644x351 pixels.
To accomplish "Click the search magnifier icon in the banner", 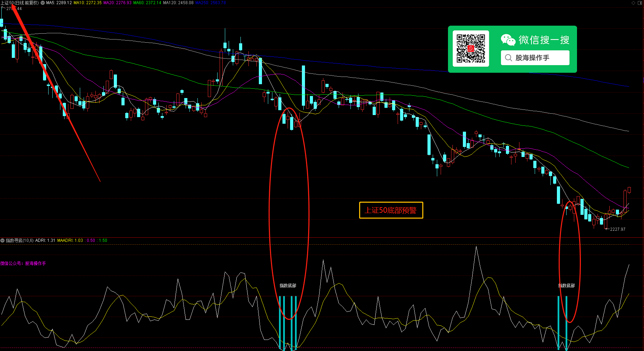I will pos(508,58).
